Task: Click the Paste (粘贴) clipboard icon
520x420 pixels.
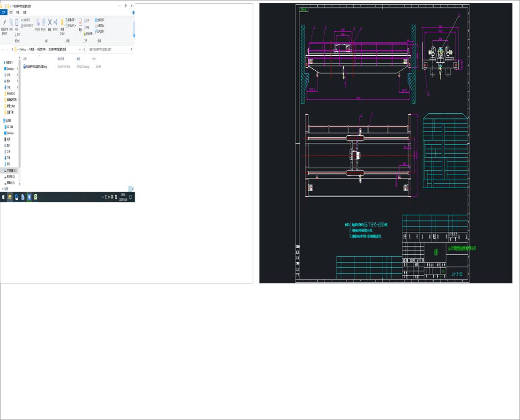Action: (16, 23)
